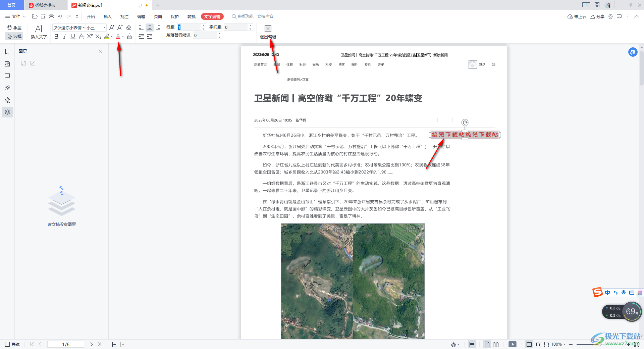Viewport: 644px width, 349px height.
Task: Toggle bold formatting
Action: tap(56, 36)
